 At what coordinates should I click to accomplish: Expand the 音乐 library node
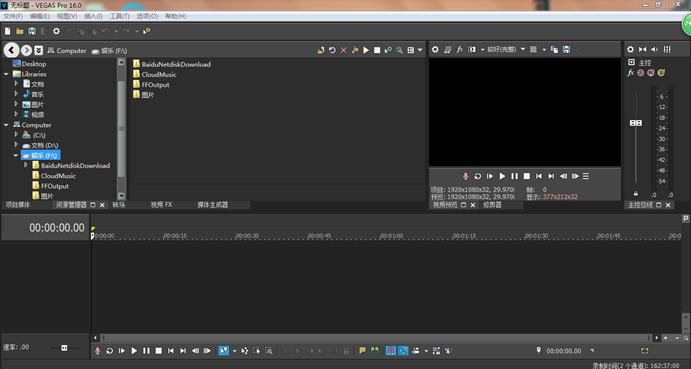(16, 93)
